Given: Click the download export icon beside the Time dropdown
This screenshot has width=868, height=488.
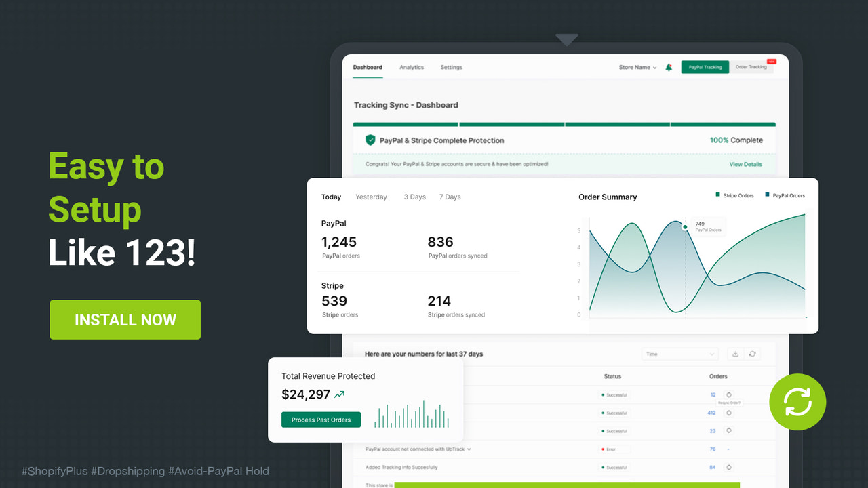Looking at the screenshot, I should pos(736,354).
